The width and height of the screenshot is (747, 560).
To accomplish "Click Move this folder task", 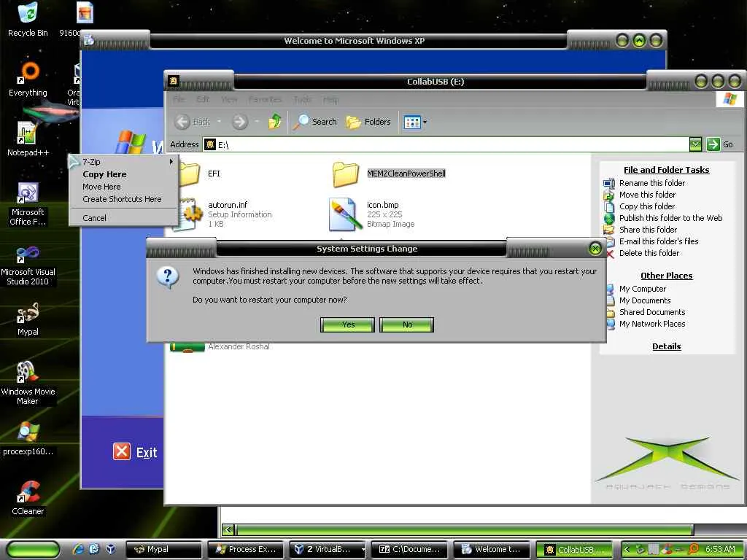I will click(647, 195).
